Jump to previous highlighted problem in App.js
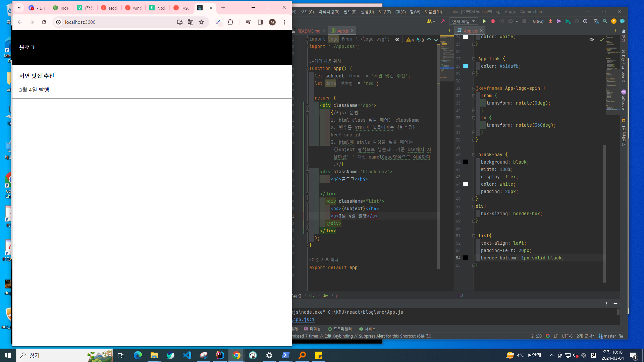644x362 pixels. pos(429,40)
